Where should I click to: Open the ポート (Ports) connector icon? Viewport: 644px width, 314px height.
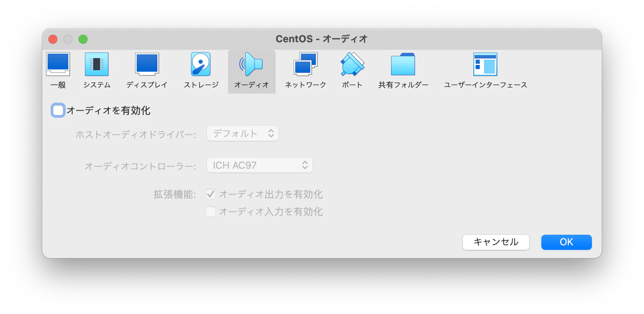pos(352,64)
